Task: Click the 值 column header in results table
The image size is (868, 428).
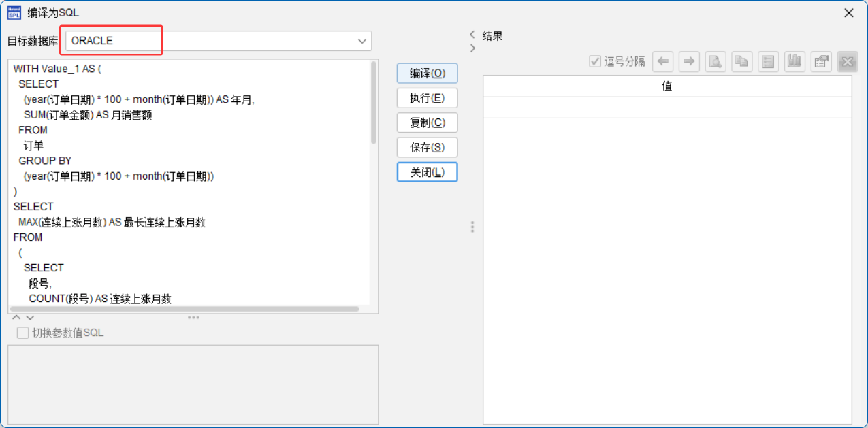Action: pos(667,86)
